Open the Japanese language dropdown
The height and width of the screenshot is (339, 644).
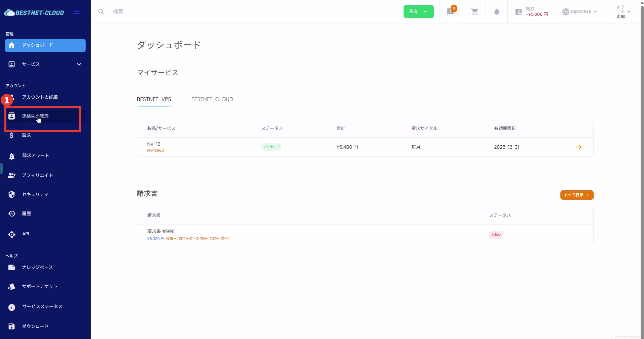(x=580, y=12)
